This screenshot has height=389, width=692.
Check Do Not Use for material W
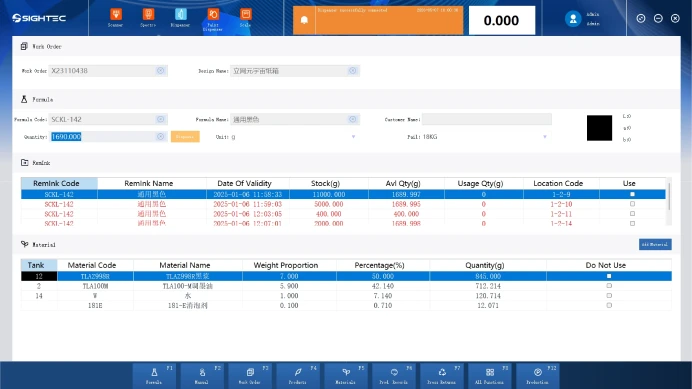pyautogui.click(x=609, y=295)
